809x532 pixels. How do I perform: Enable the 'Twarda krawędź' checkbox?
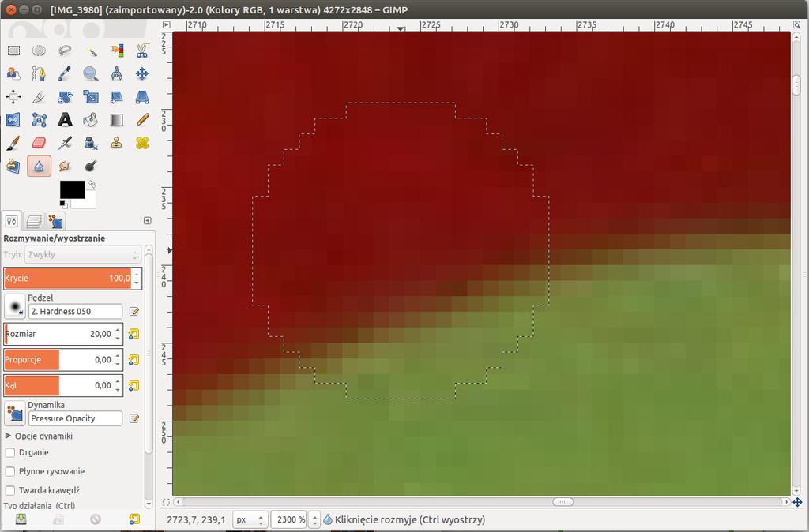point(9,490)
